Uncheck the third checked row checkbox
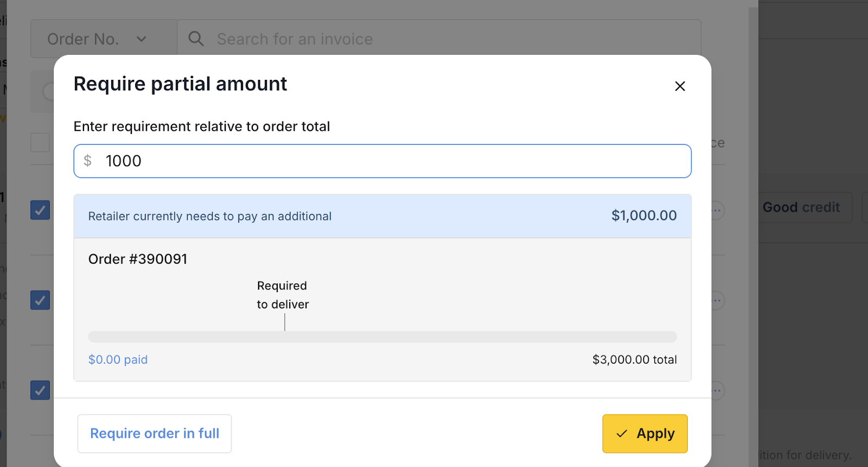This screenshot has height=467, width=868. (40, 390)
